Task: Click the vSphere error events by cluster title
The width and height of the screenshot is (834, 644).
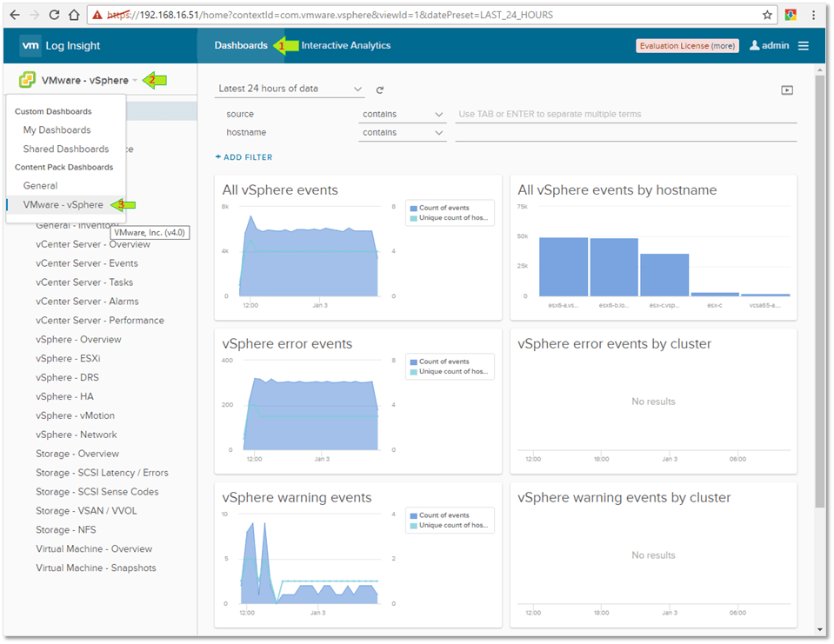Action: (614, 344)
